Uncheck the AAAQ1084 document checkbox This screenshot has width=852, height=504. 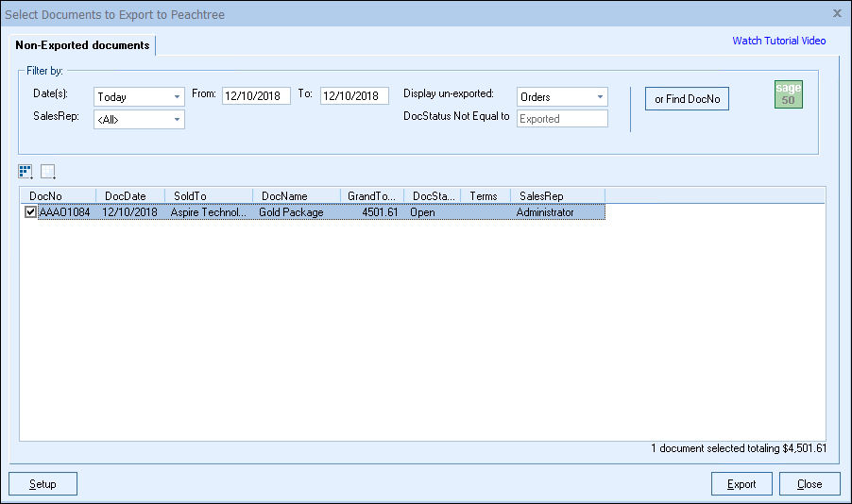(x=30, y=212)
